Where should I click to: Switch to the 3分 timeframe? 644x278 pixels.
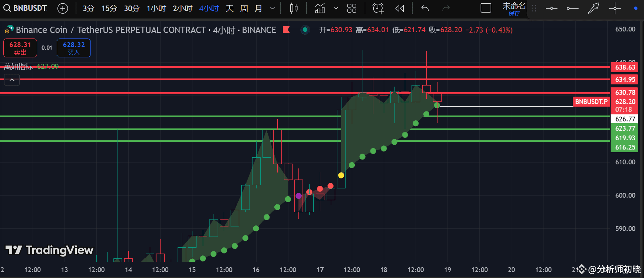click(x=89, y=8)
